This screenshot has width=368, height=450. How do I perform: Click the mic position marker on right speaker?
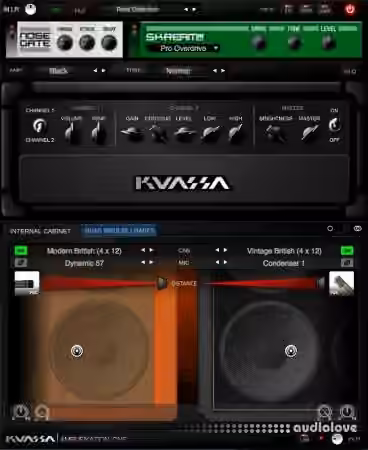click(x=291, y=351)
